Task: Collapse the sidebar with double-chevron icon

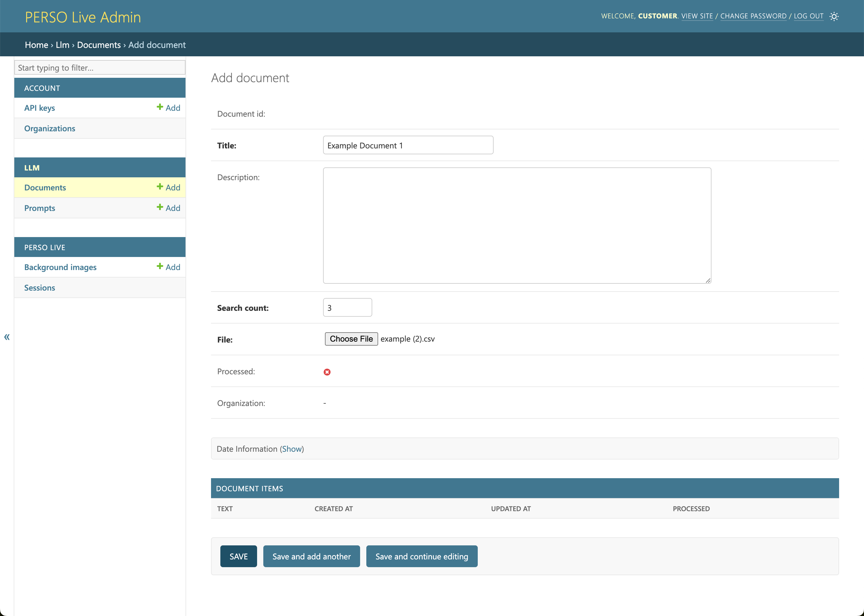Action: [x=7, y=337]
